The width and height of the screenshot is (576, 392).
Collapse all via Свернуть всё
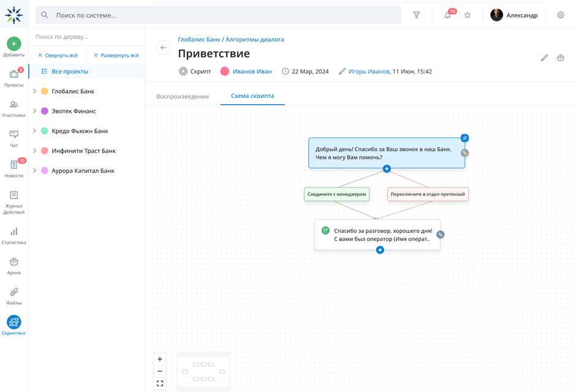click(x=58, y=55)
